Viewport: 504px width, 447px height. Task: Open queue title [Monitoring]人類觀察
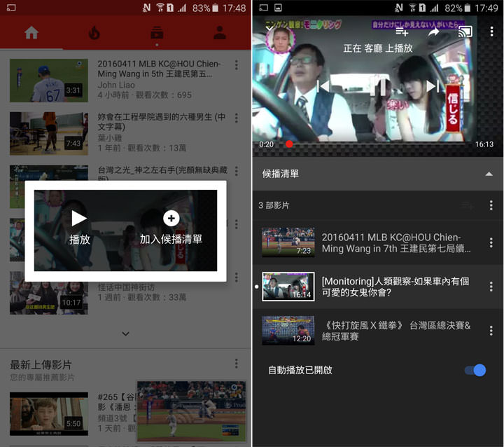tap(395, 287)
